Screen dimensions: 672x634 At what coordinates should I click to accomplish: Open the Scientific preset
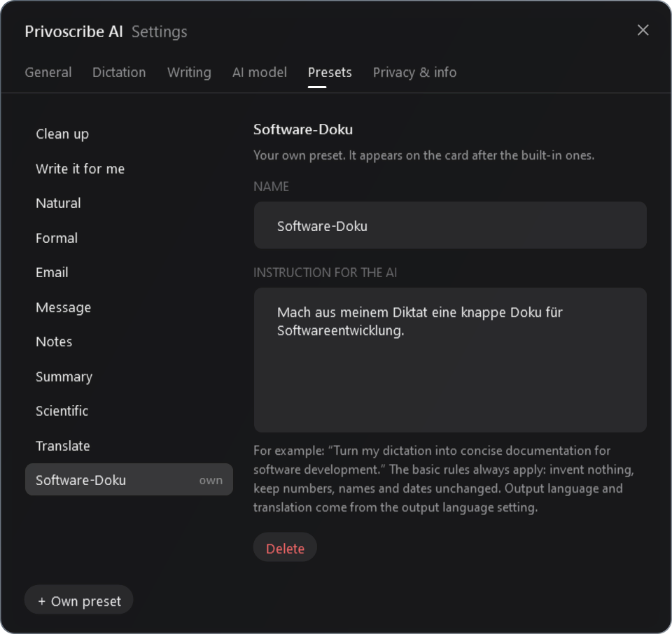tap(129, 411)
